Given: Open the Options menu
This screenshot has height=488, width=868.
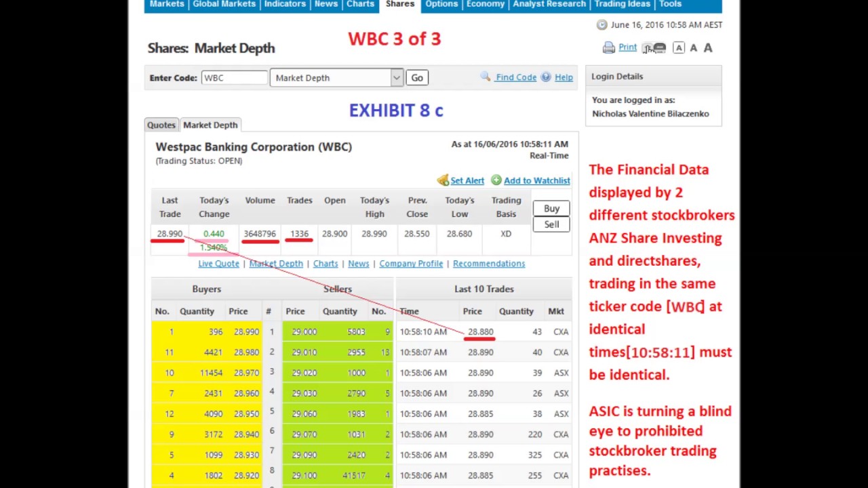Looking at the screenshot, I should [x=441, y=4].
